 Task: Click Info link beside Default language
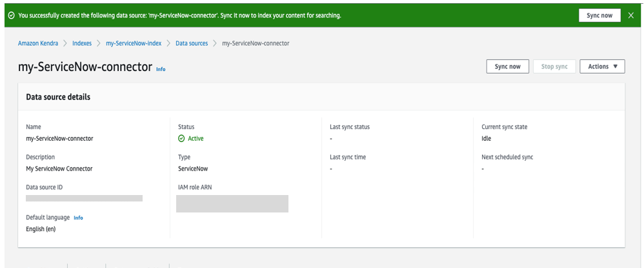(x=78, y=218)
